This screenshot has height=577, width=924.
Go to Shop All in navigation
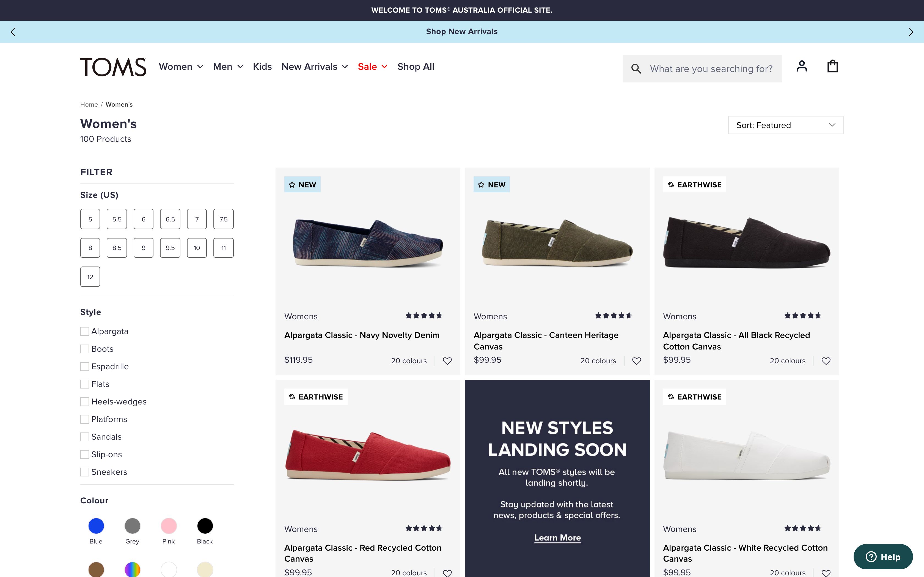pos(416,67)
